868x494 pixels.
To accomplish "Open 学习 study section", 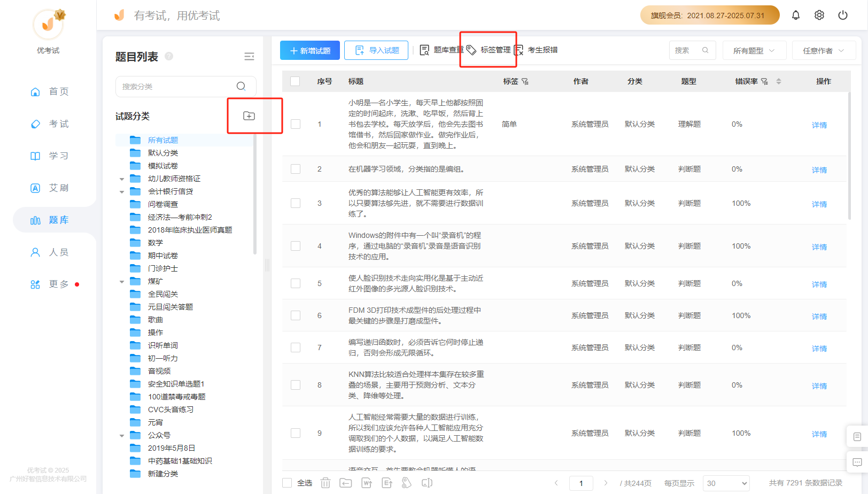I will click(50, 156).
